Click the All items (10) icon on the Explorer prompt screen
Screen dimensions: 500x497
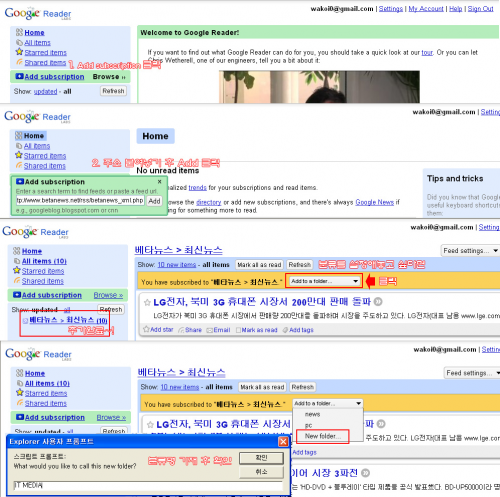(x=20, y=383)
